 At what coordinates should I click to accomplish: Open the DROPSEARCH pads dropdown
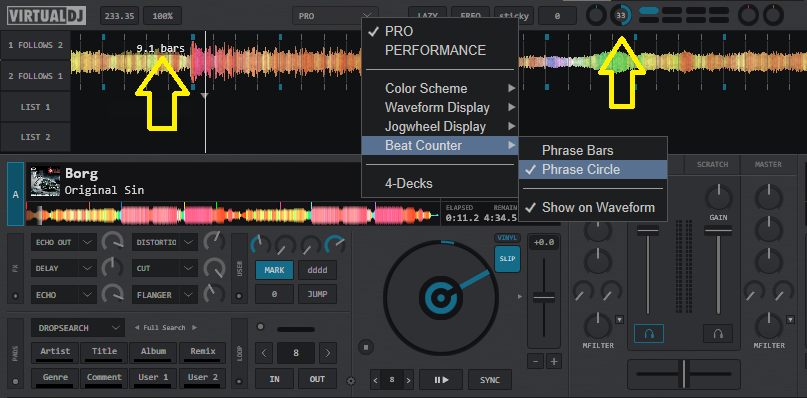[x=78, y=327]
